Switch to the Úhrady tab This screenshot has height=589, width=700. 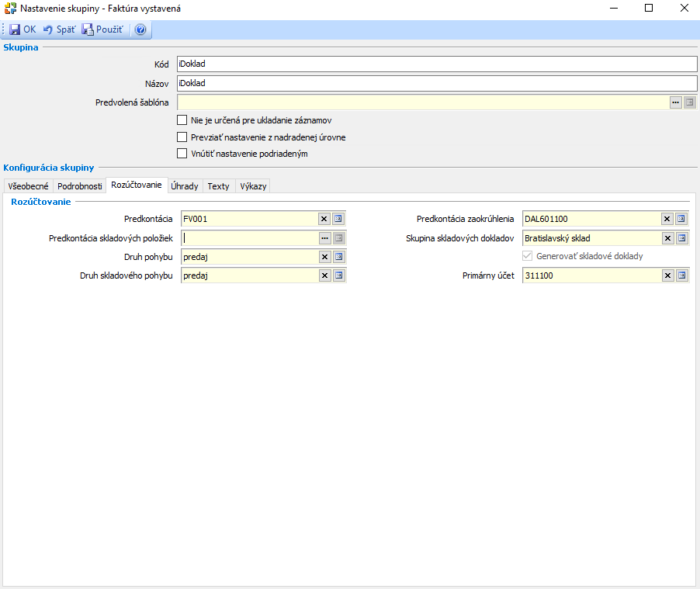[x=184, y=186]
